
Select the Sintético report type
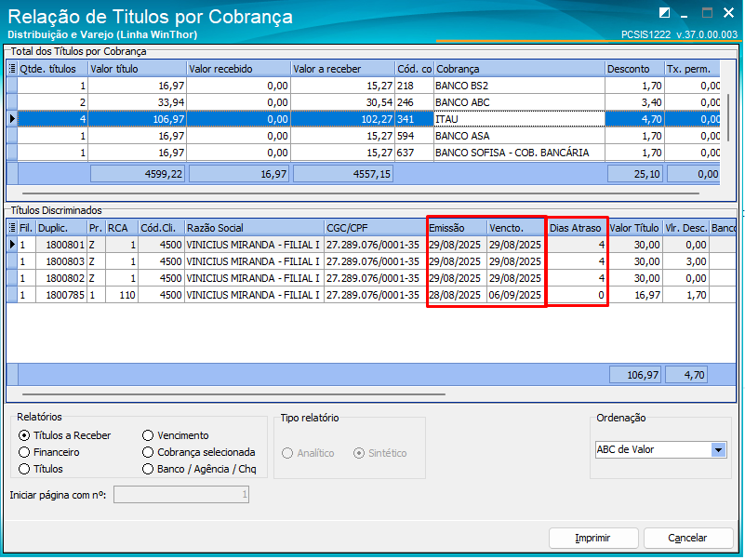tap(380, 453)
